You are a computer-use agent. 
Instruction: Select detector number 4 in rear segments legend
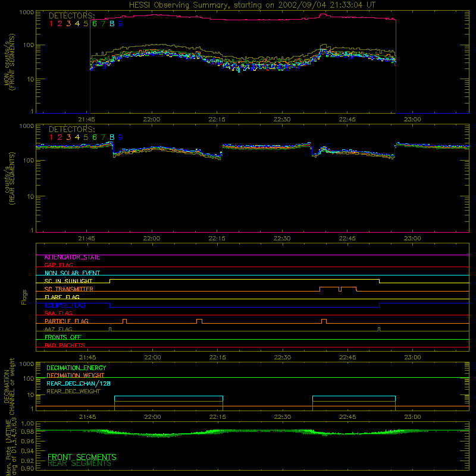(x=77, y=137)
